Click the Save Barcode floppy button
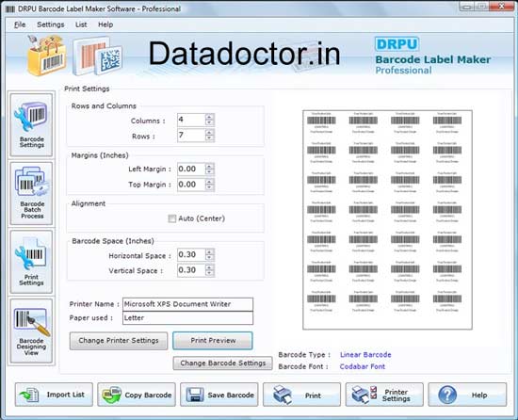 pyautogui.click(x=219, y=395)
